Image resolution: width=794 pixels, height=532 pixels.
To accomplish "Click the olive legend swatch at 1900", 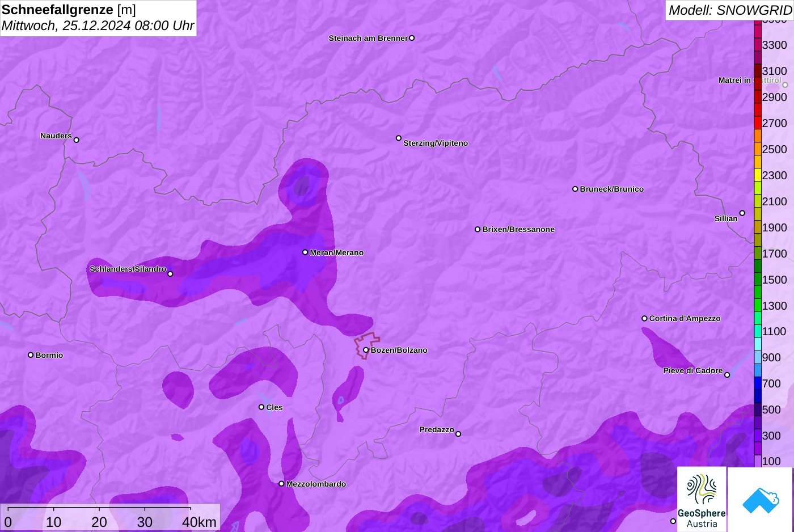I will click(x=758, y=227).
